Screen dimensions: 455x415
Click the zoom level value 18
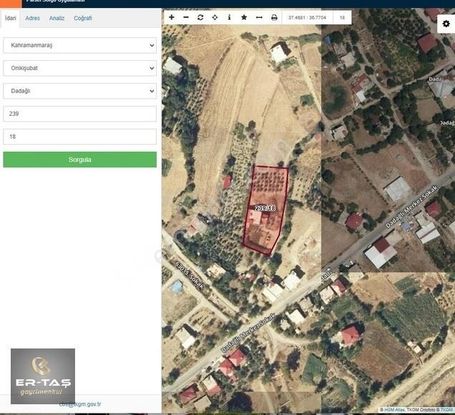(342, 17)
